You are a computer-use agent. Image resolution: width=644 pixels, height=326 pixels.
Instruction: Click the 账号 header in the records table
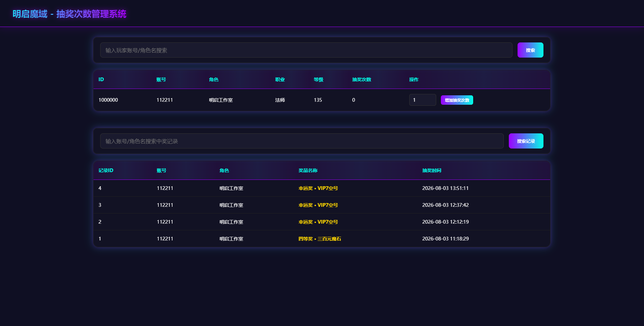161,170
